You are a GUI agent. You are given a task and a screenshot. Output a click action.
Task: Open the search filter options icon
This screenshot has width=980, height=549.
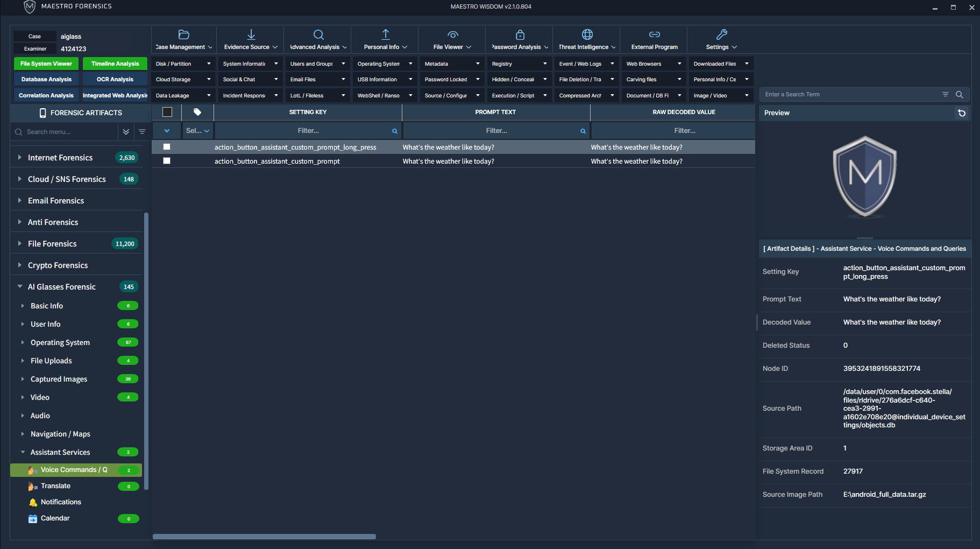coord(945,95)
